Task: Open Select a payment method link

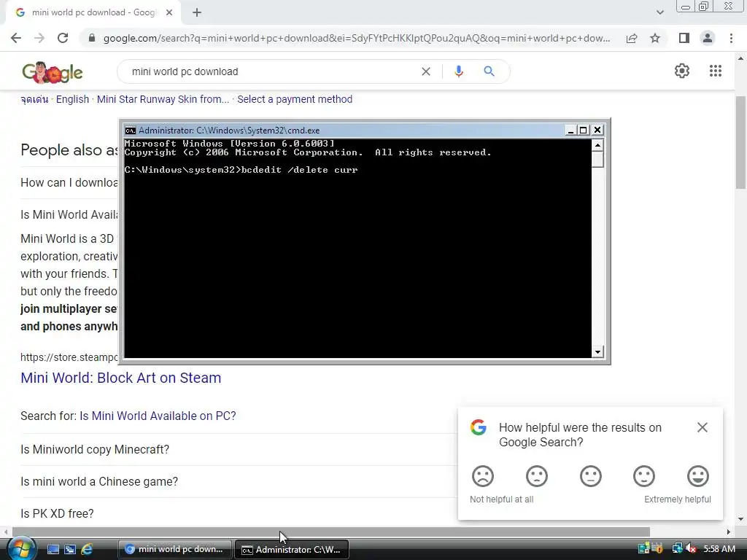Action: pyautogui.click(x=295, y=99)
